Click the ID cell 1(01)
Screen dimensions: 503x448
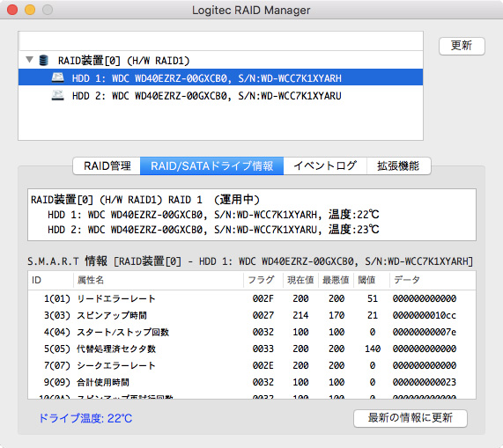click(x=57, y=298)
